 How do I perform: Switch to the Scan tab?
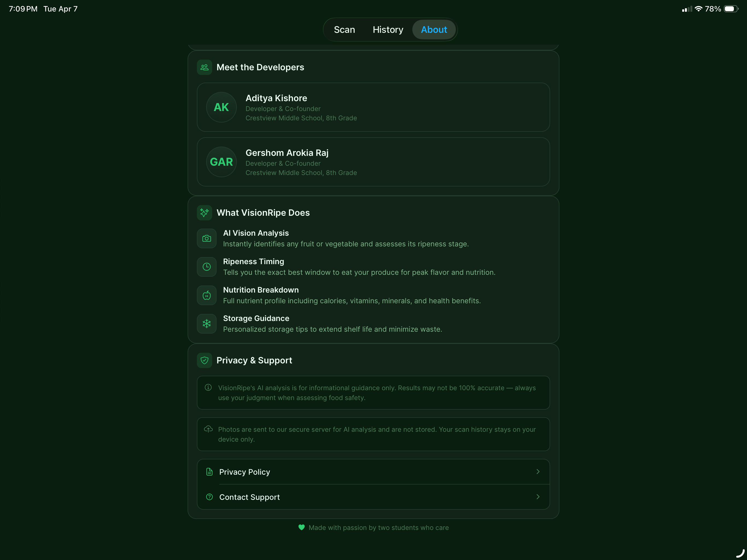344,30
